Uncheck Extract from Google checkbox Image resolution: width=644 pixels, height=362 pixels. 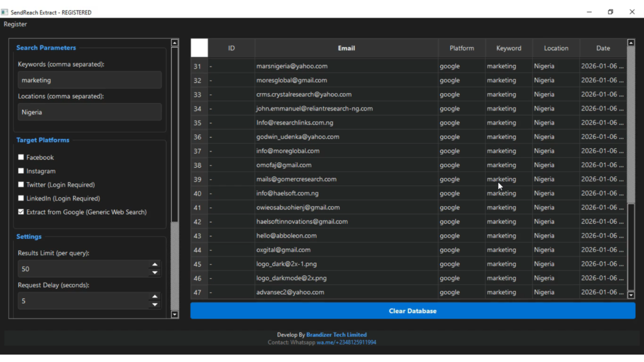tap(21, 212)
